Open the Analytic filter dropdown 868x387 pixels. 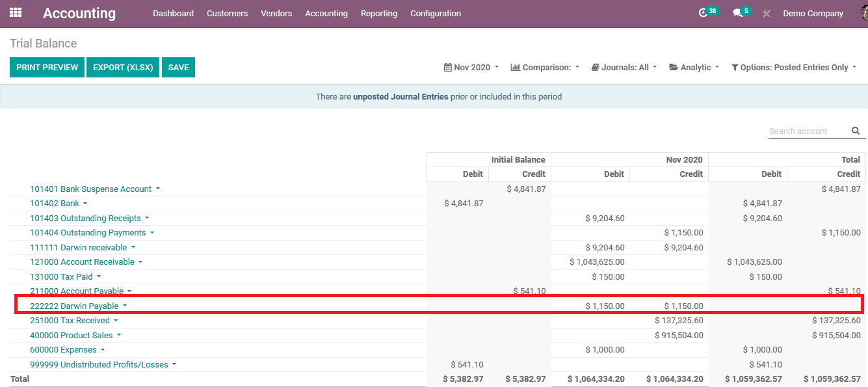(694, 67)
